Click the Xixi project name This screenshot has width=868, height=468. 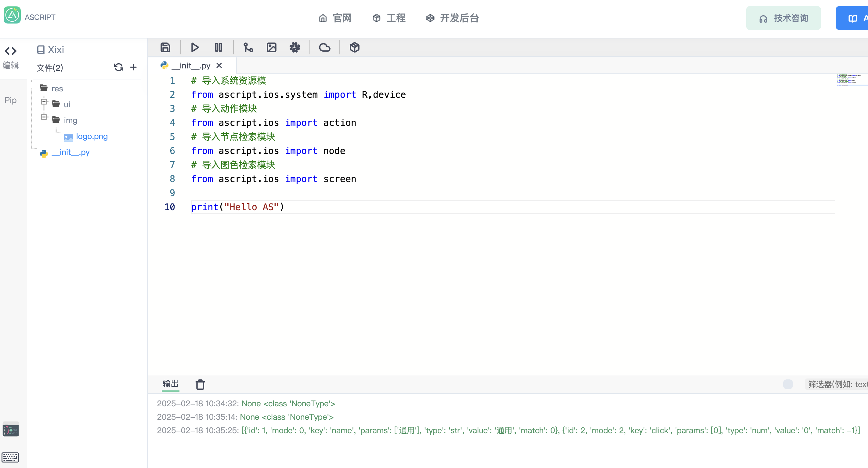(x=56, y=50)
